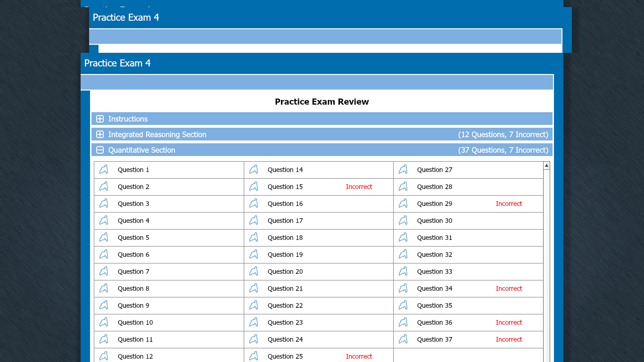This screenshot has height=362, width=644.
Task: Select the icon beside Question 8
Action: 104,288
